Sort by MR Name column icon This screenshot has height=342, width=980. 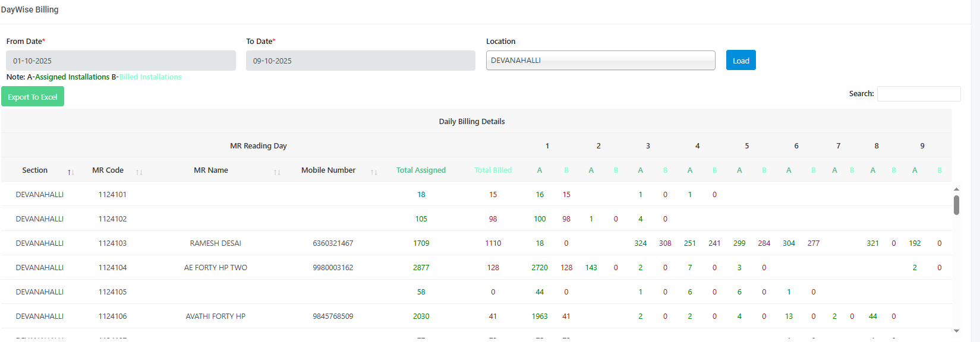[277, 172]
